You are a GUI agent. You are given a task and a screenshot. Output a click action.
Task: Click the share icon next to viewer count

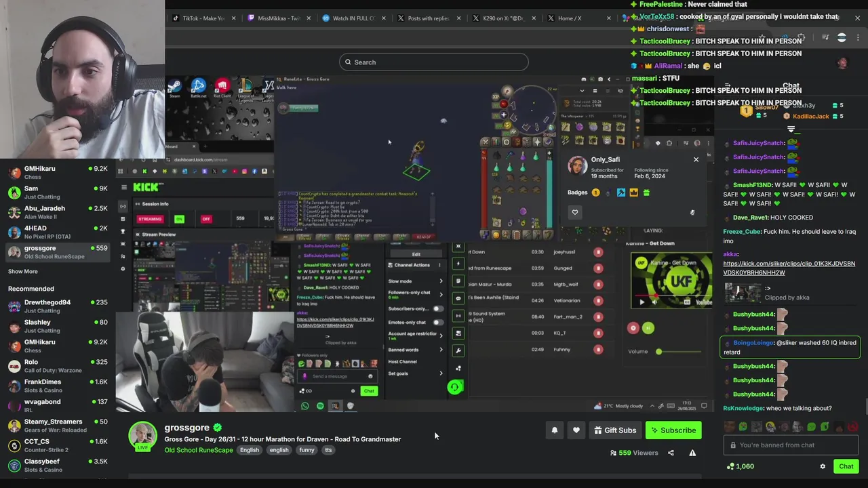pos(671,453)
